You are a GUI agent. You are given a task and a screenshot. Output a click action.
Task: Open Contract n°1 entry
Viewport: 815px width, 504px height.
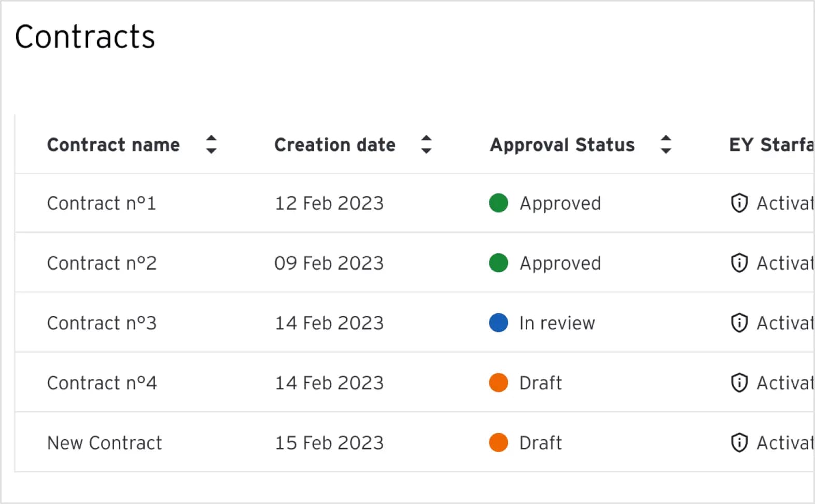(x=102, y=203)
